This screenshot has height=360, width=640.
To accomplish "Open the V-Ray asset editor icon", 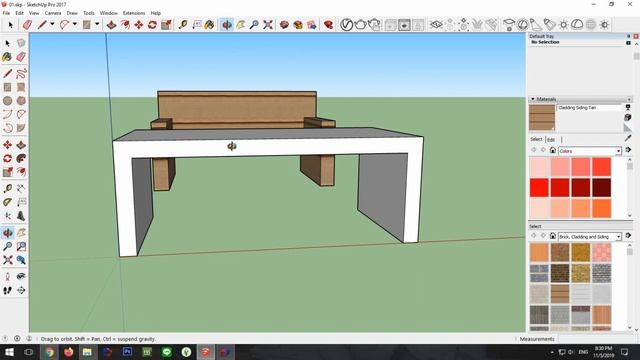I will [x=347, y=25].
